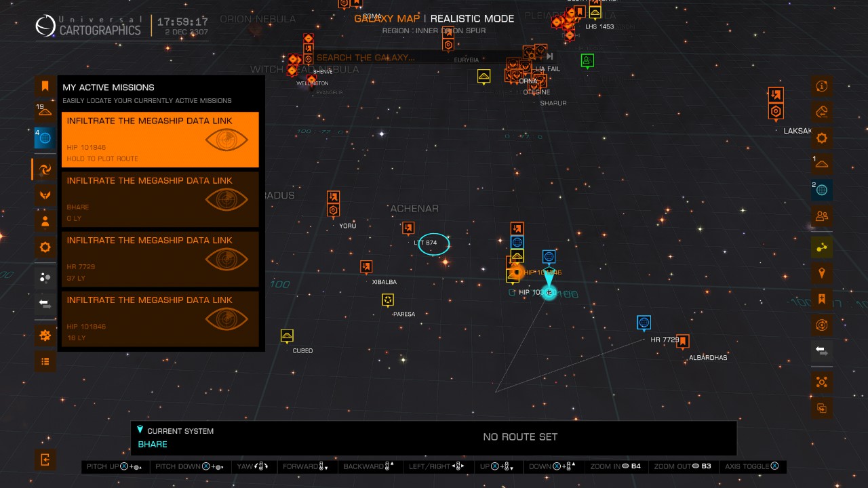Open the commander person tab in left sidebar
This screenshot has height=488, width=868.
(45, 221)
